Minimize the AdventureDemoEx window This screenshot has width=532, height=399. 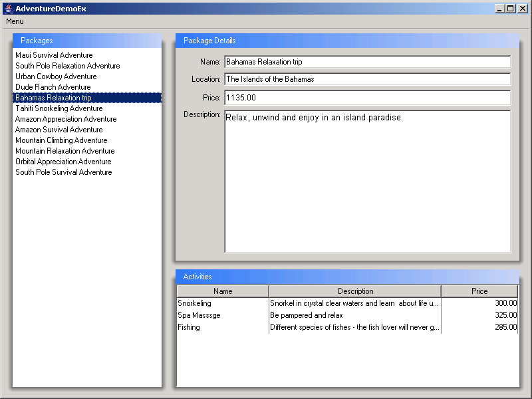point(499,9)
